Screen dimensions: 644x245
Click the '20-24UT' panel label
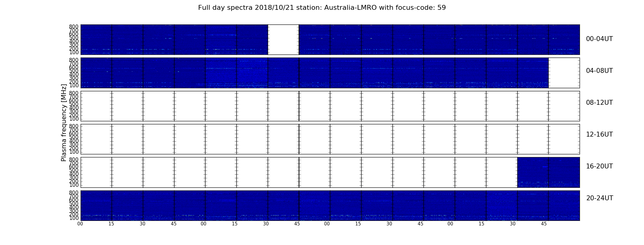coord(600,198)
